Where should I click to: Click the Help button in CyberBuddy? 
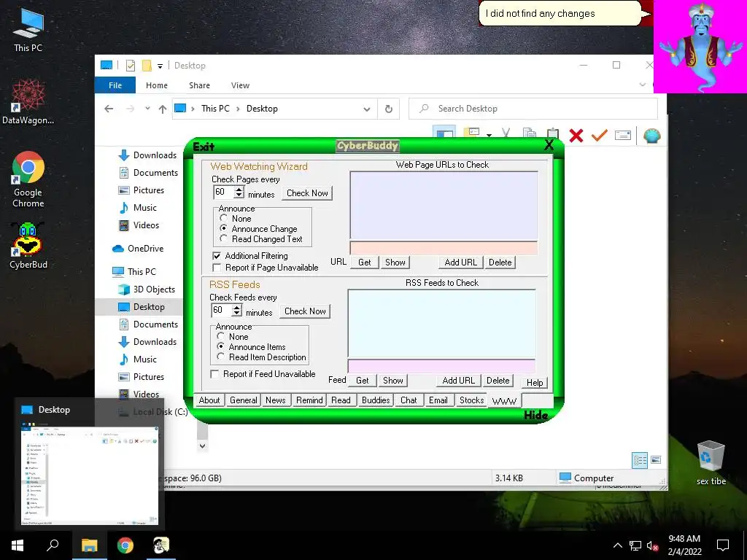[535, 382]
